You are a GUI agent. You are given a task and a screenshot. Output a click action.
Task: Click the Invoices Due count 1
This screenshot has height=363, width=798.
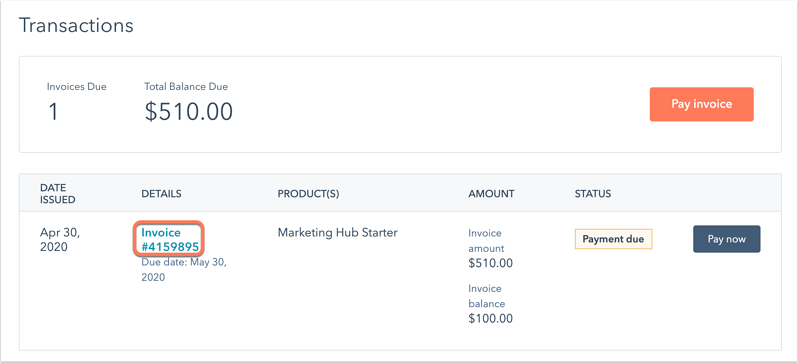coord(53,111)
